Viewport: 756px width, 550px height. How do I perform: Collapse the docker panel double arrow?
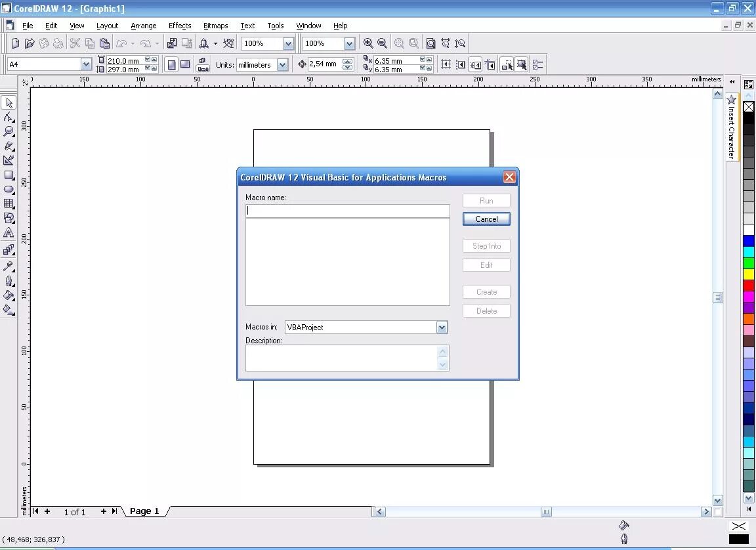click(732, 81)
